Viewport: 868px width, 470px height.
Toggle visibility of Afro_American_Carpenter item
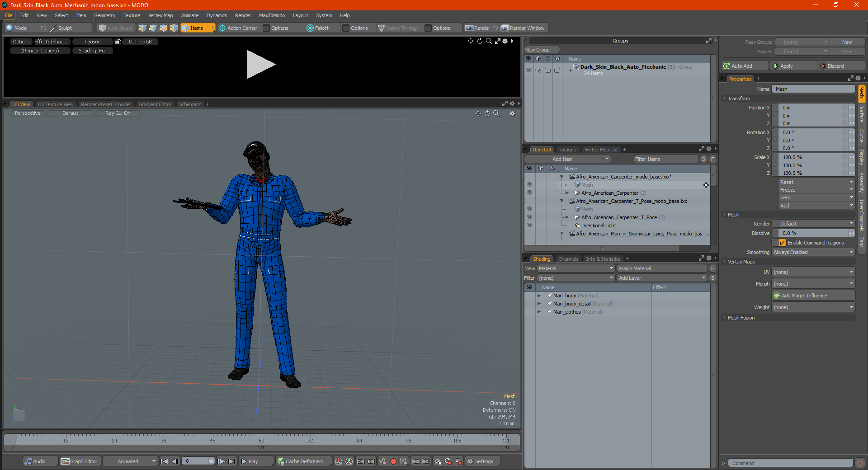(529, 193)
